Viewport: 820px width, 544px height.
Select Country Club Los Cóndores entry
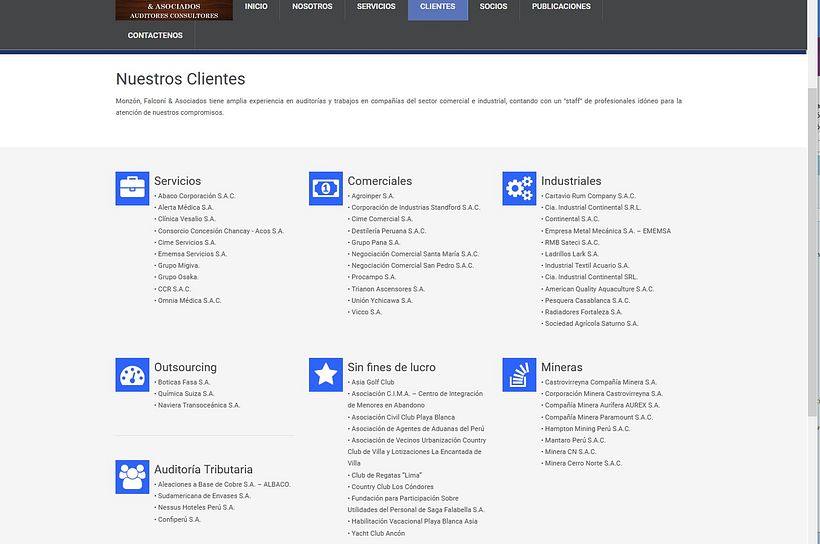click(x=392, y=487)
